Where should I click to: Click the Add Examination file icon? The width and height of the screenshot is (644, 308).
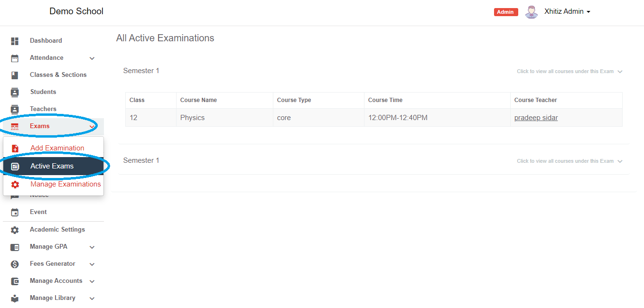pos(15,149)
